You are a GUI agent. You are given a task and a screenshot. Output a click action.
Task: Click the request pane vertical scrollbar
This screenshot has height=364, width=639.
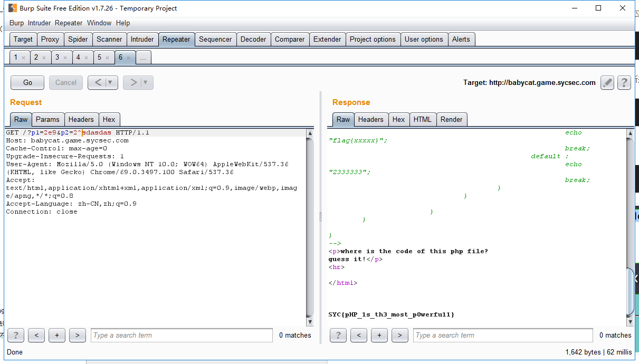pos(310,227)
